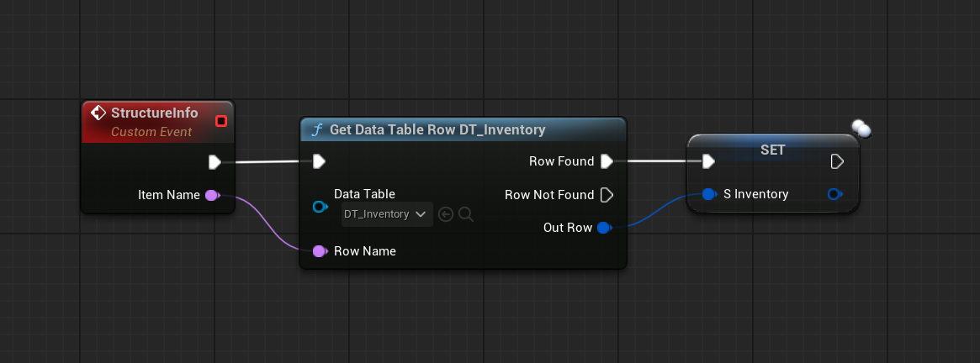Image resolution: width=980 pixels, height=363 pixels.
Task: Click the SET node execution output pin
Action: click(x=838, y=162)
